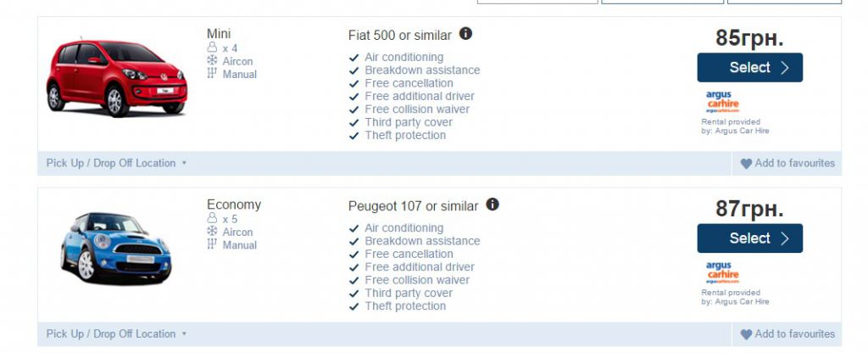Open the red Mini car photo
The height and width of the screenshot is (353, 868).
(x=116, y=78)
